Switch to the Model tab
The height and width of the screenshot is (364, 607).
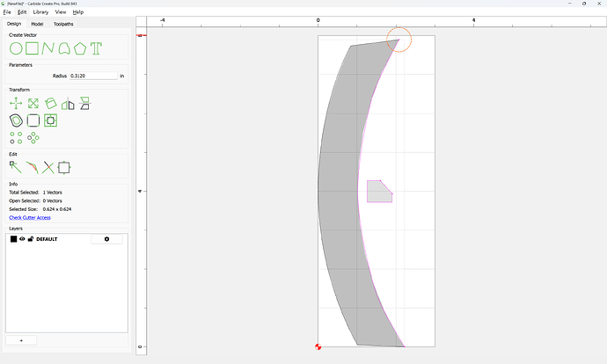pyautogui.click(x=37, y=24)
